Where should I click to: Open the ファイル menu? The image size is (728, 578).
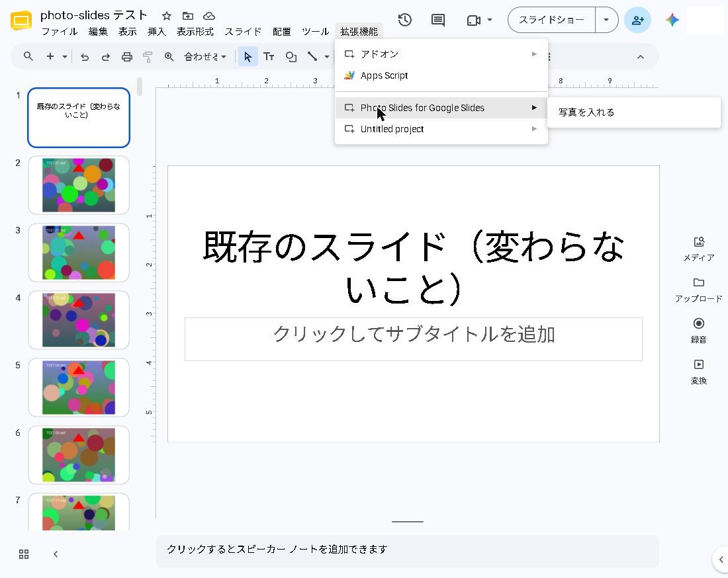tap(60, 32)
